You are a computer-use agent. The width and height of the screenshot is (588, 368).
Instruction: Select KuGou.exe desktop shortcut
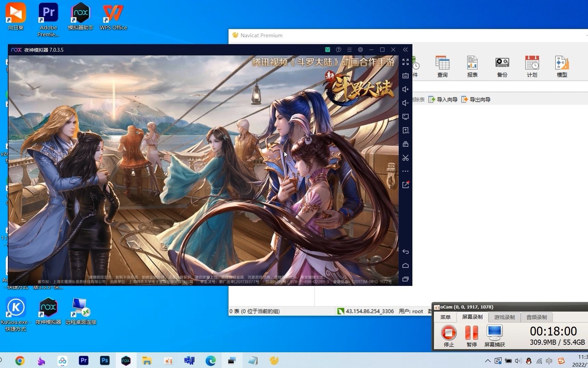pos(16,315)
